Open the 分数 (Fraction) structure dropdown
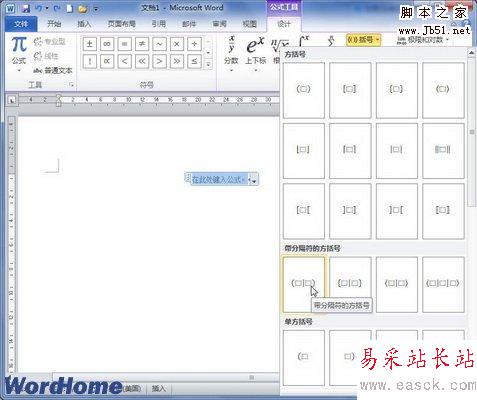The image size is (477, 400). pyautogui.click(x=231, y=53)
